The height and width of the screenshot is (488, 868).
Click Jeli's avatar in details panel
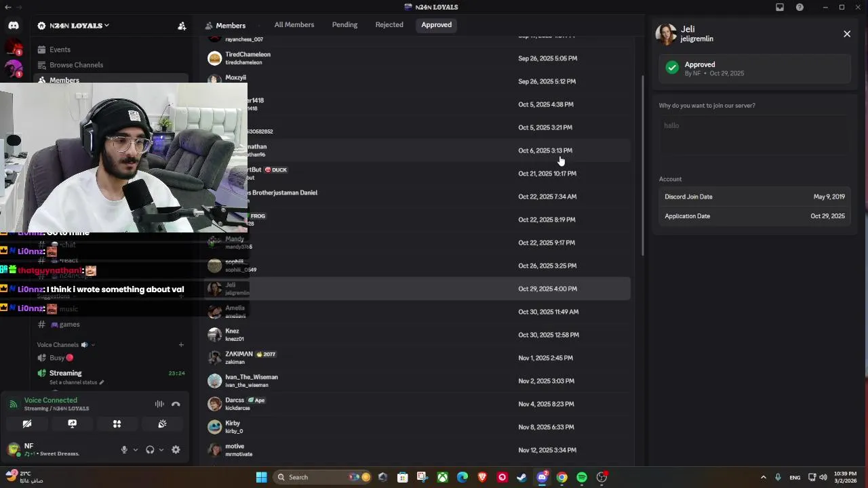[x=666, y=34]
